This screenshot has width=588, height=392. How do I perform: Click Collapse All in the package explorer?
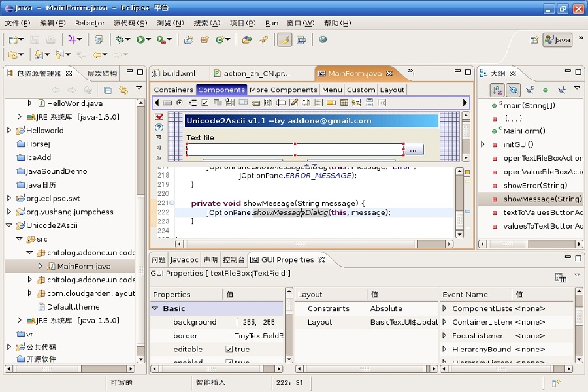tap(108, 90)
